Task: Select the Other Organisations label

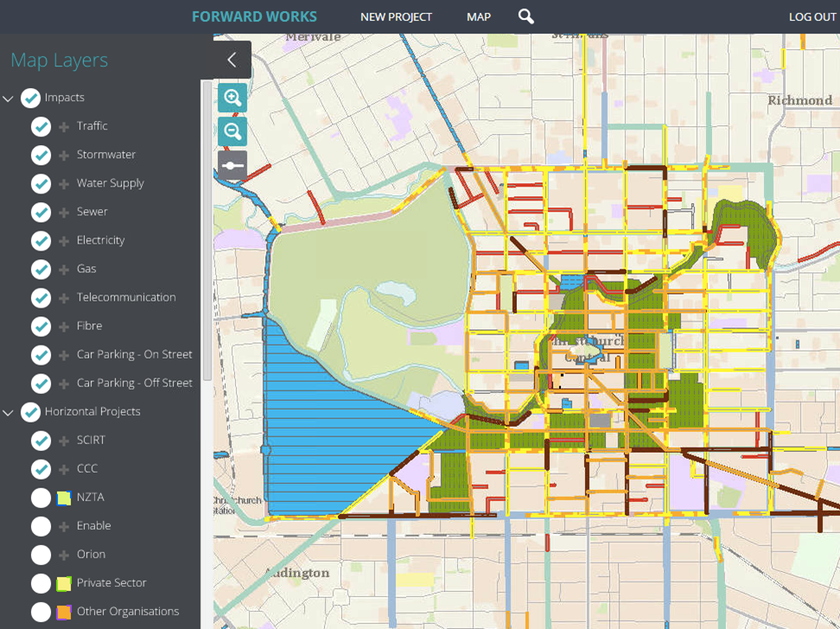Action: [128, 612]
